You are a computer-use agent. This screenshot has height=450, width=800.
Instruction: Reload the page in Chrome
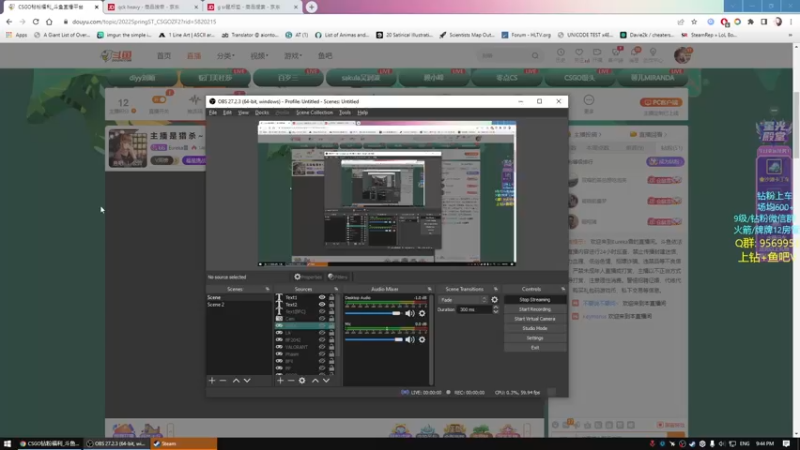(36, 22)
